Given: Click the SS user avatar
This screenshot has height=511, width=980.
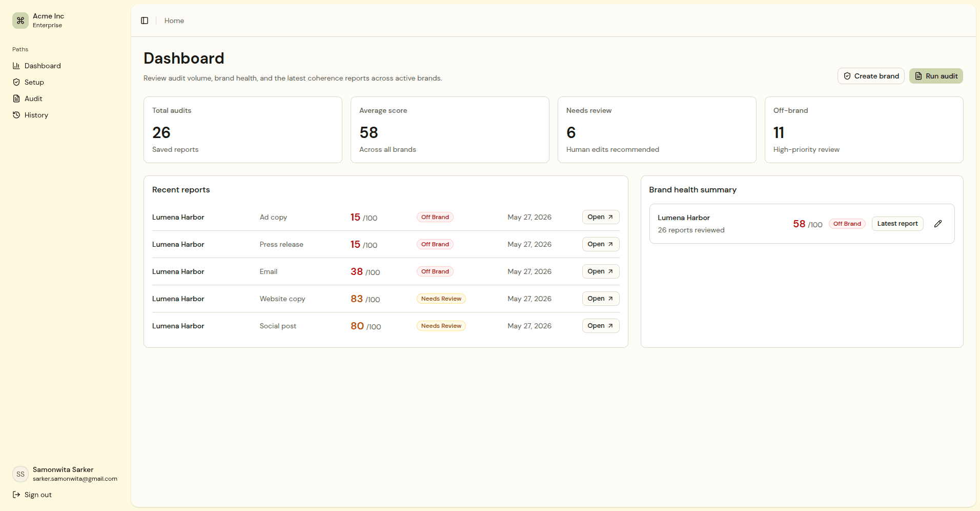Looking at the screenshot, I should [x=21, y=474].
